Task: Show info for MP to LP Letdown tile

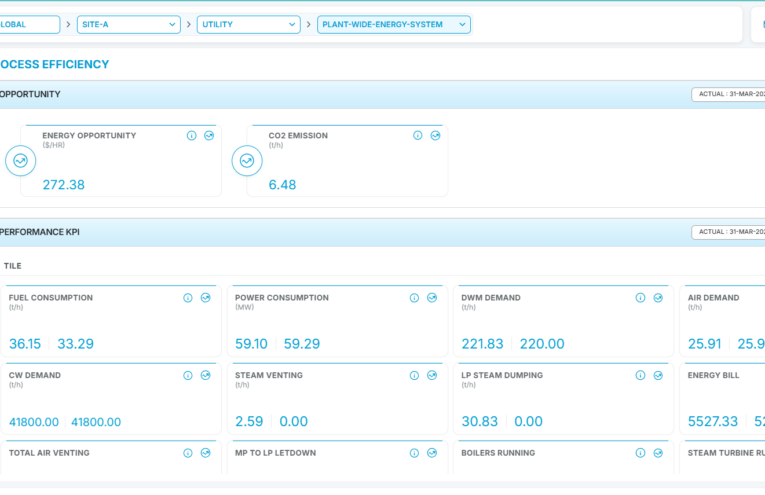Action: pyautogui.click(x=414, y=453)
